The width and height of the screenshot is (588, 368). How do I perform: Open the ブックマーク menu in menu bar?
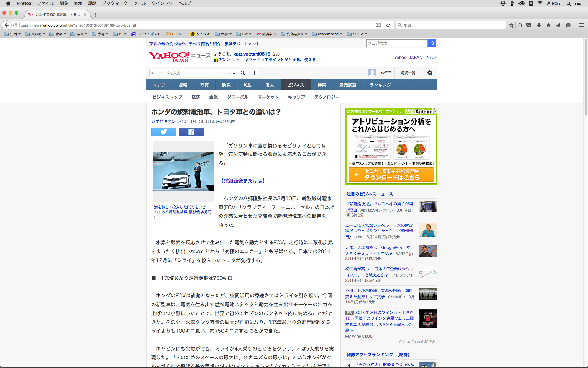[115, 3]
